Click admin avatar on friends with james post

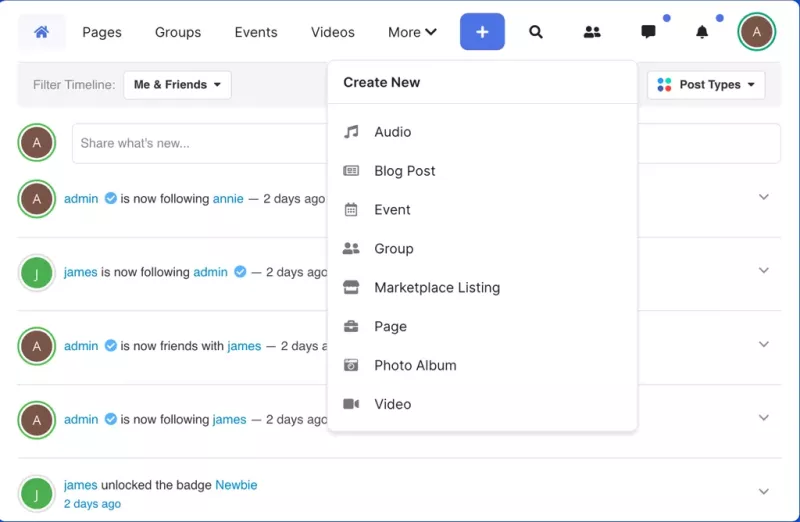pyautogui.click(x=37, y=346)
